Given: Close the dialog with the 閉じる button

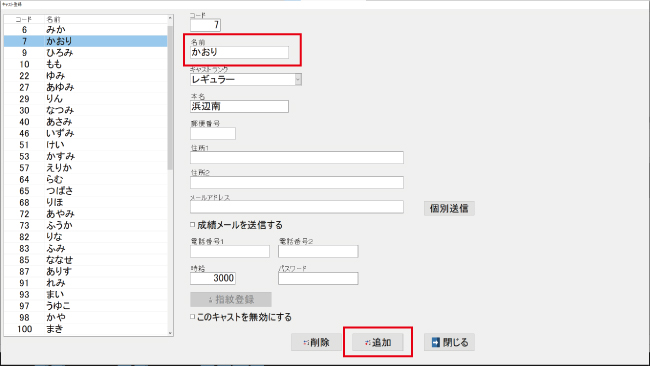Looking at the screenshot, I should tap(449, 342).
